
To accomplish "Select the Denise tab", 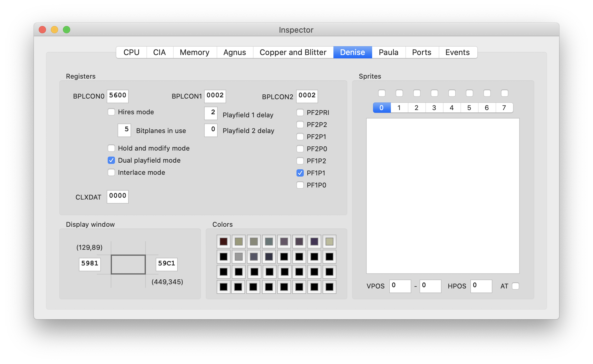I will [x=352, y=52].
